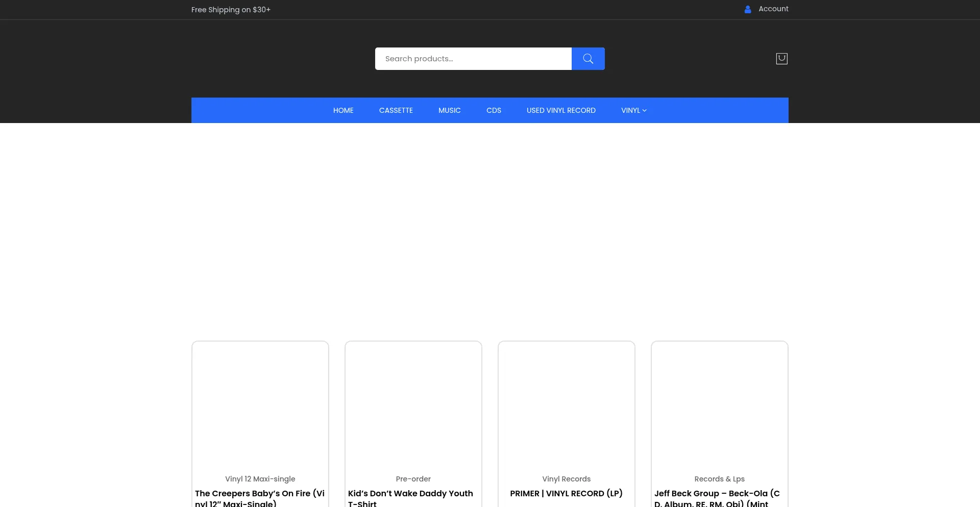Focus the Search products field
Image resolution: width=980 pixels, height=507 pixels.
473,59
